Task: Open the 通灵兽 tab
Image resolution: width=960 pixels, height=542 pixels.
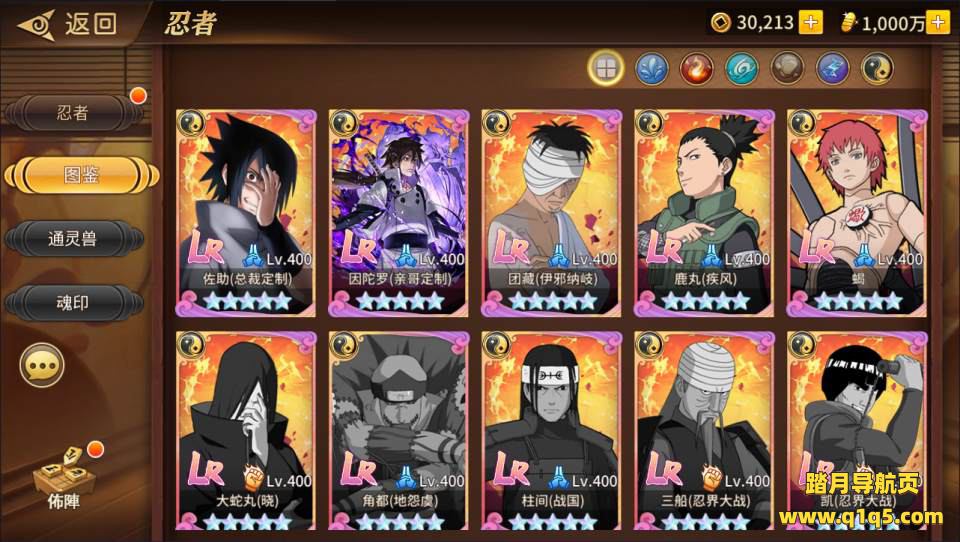Action: click(x=73, y=238)
